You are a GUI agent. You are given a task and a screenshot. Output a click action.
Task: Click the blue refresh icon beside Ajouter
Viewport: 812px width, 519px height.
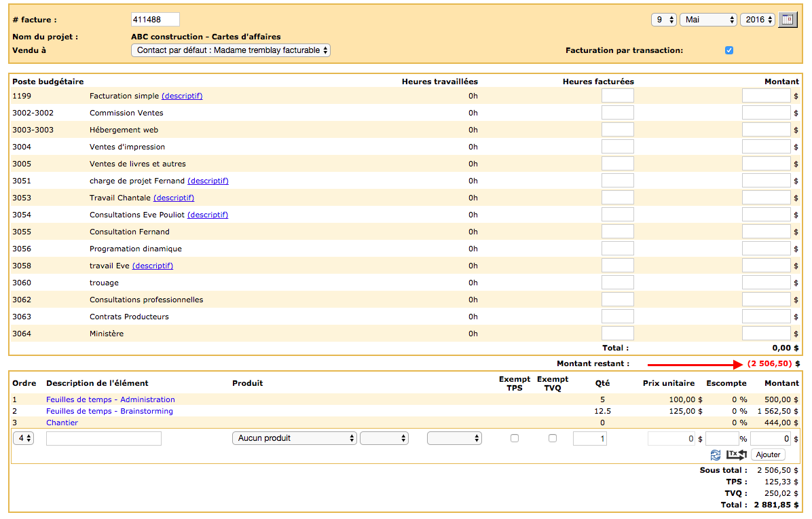(x=716, y=454)
